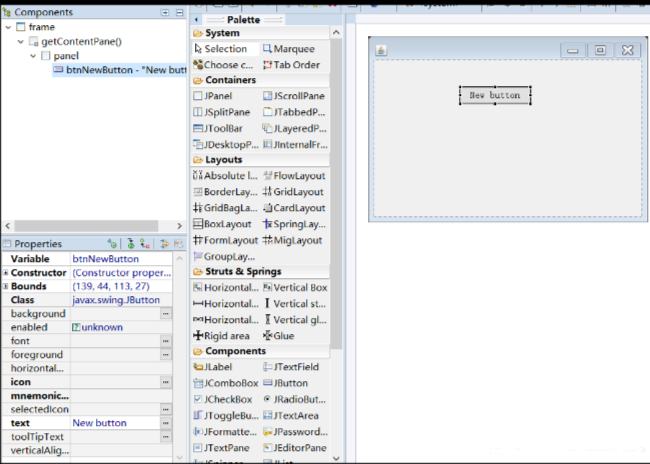Click the New button in design canvas
Viewport: 650px width, 464px height.
495,95
